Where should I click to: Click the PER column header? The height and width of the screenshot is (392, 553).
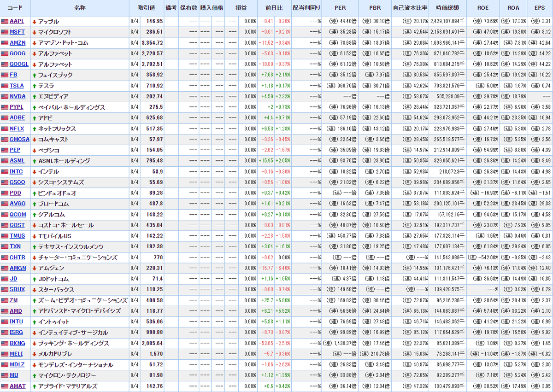coord(340,8)
